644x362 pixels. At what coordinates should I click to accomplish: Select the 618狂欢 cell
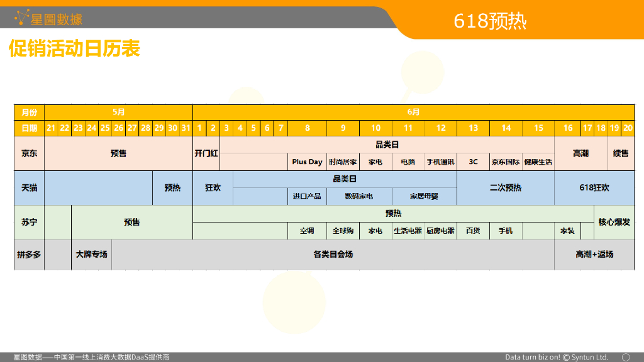click(x=594, y=187)
